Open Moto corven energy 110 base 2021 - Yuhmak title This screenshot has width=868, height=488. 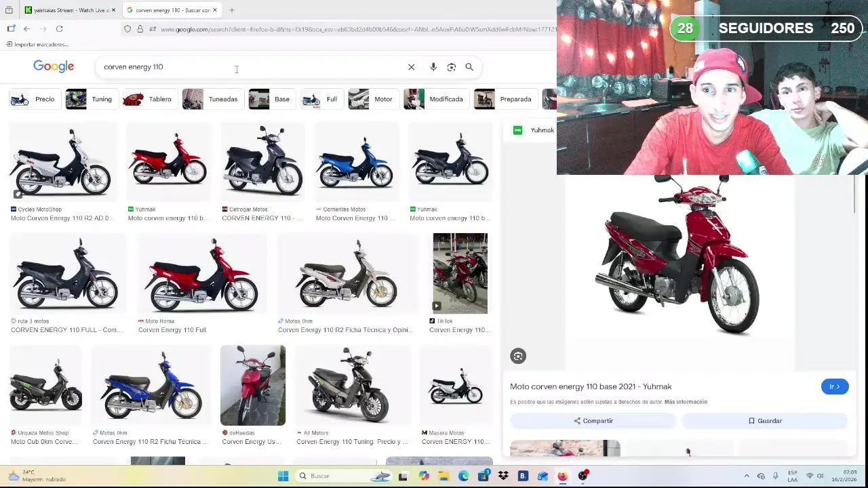click(591, 386)
